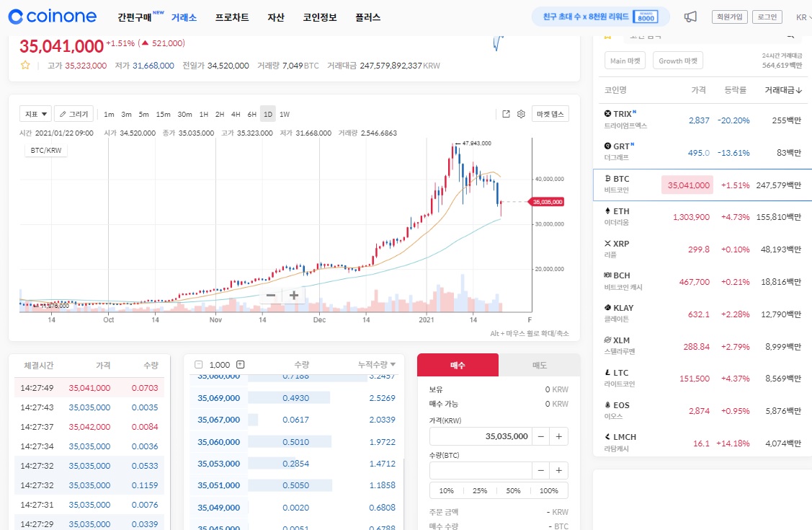Set chart interval to 15m
This screenshot has height=530, width=812.
click(x=163, y=115)
